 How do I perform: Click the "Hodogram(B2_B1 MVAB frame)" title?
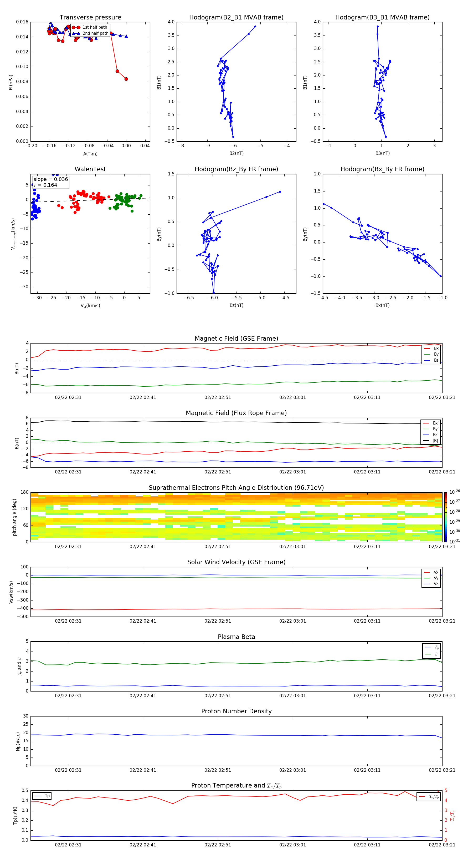(x=236, y=17)
